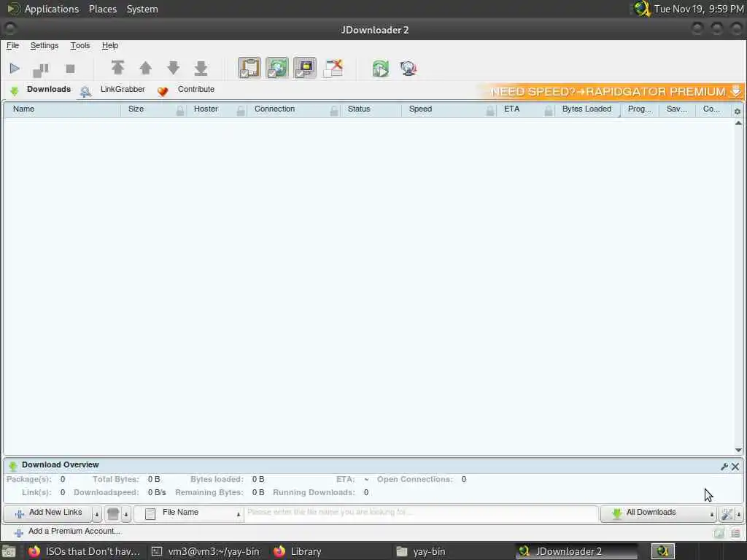Screen dimensions: 747x560
Task: Move selection down one position
Action: (174, 68)
